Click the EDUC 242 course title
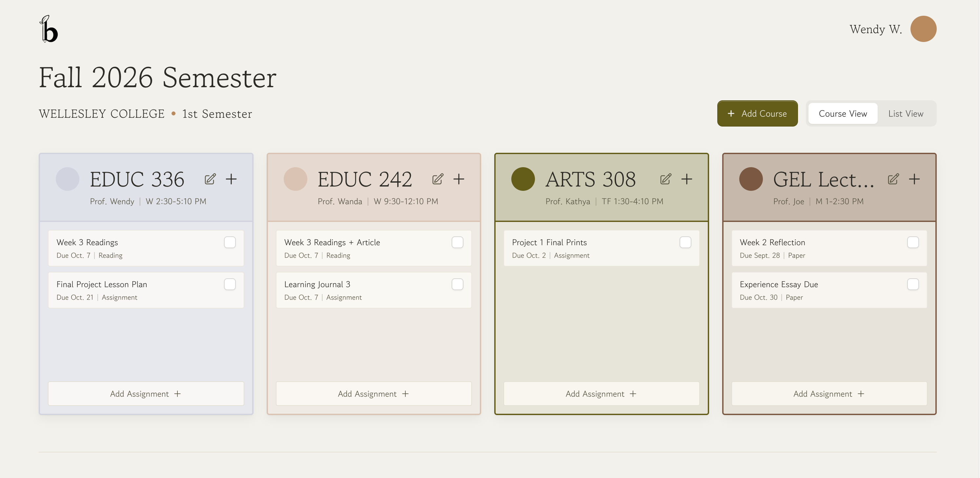Screen dimensions: 980x478 tap(365, 179)
